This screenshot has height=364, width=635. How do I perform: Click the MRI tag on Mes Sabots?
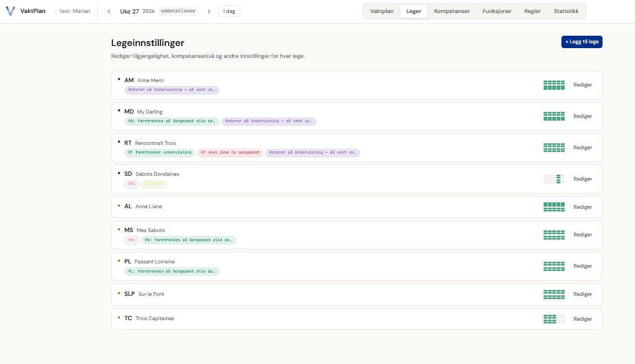pos(131,240)
